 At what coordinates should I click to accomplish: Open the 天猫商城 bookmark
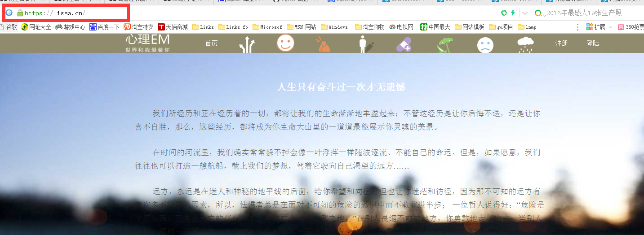pyautogui.click(x=173, y=27)
